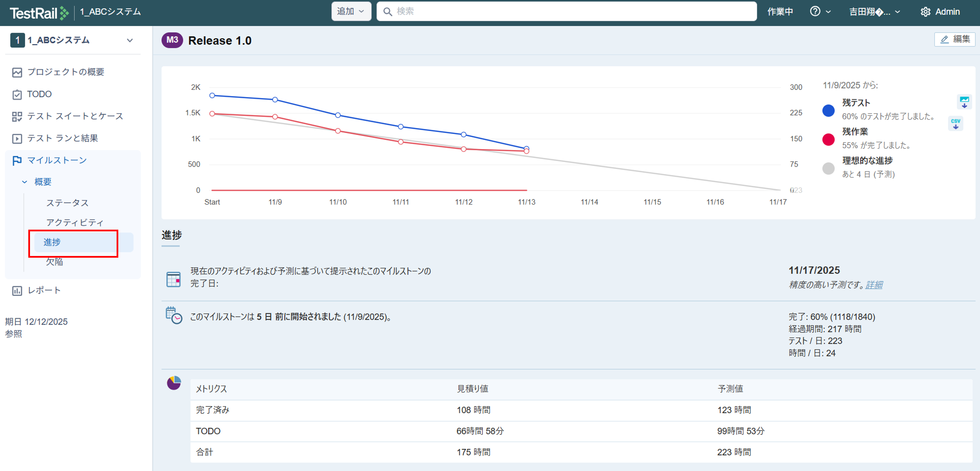Expand the 1_ABCシステム project selector
980x471 pixels.
coord(130,40)
